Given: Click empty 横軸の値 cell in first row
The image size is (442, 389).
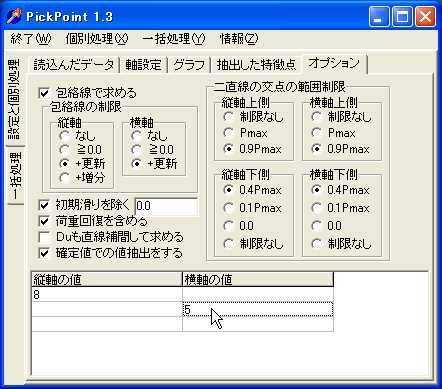Looking at the screenshot, I should [258, 295].
